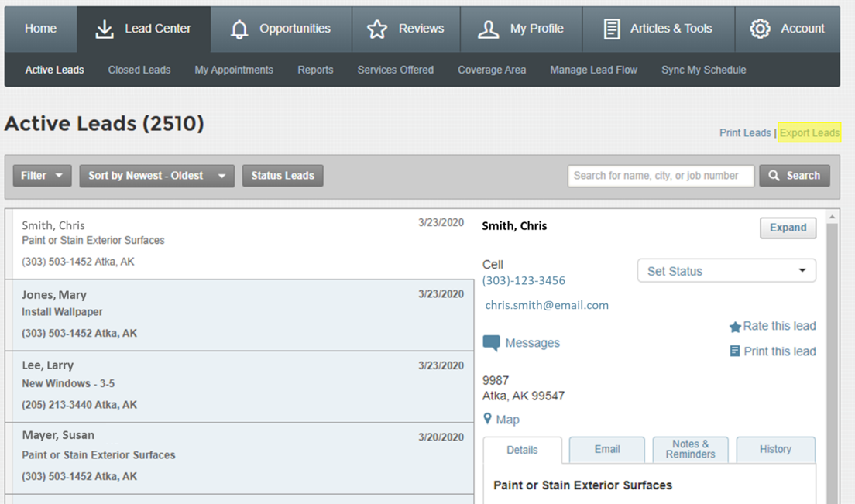Click the Install Wallpaper job text
Viewport: 855px width, 504px height.
coord(62,312)
